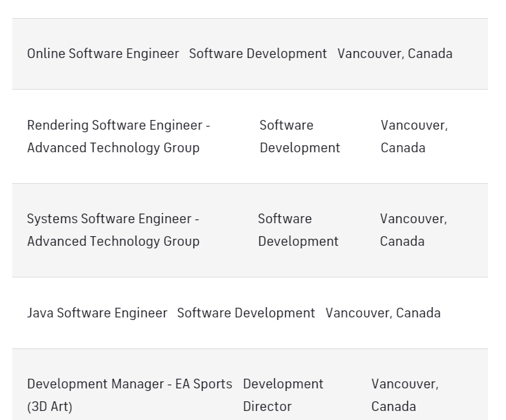Click Development Director category cell
The width and height of the screenshot is (506, 420).
pyautogui.click(x=283, y=395)
